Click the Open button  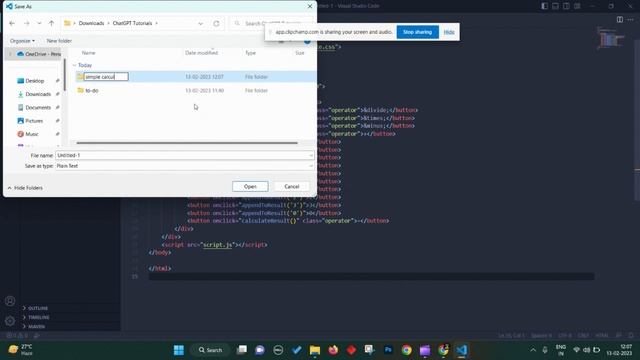click(x=250, y=187)
